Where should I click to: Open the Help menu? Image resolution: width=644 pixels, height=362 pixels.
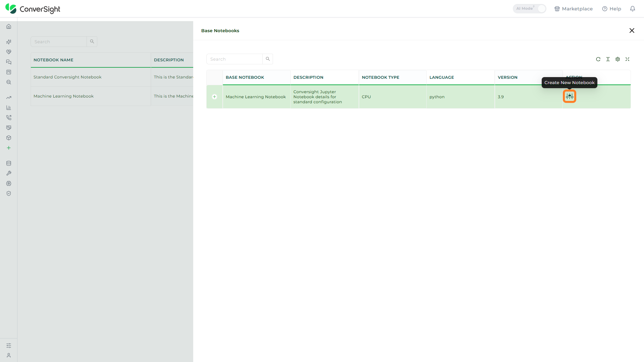coord(611,9)
